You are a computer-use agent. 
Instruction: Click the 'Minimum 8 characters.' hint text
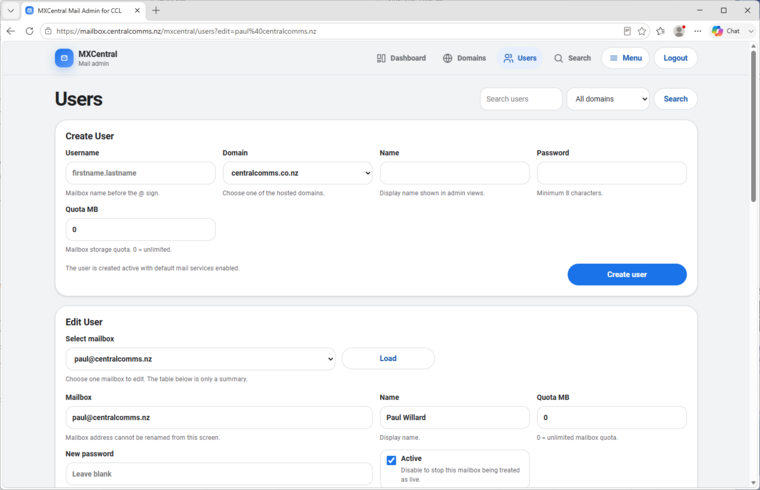tap(570, 193)
